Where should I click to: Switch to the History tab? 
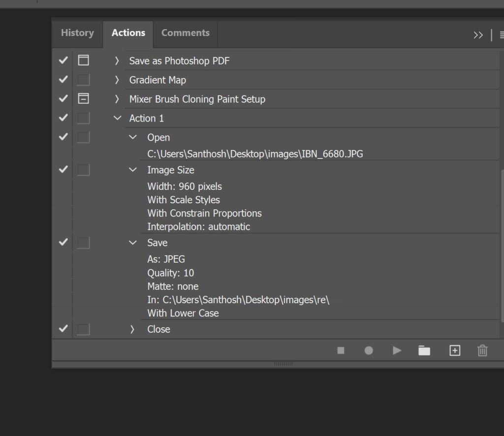pyautogui.click(x=77, y=33)
